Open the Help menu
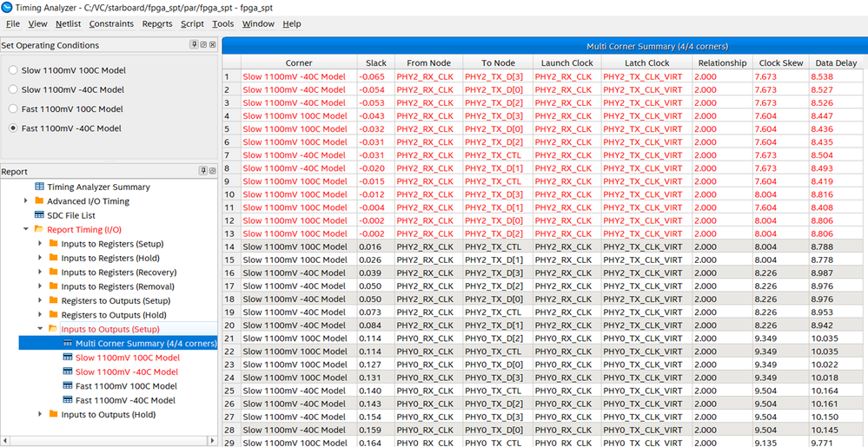This screenshot has height=447, width=868. coord(292,23)
